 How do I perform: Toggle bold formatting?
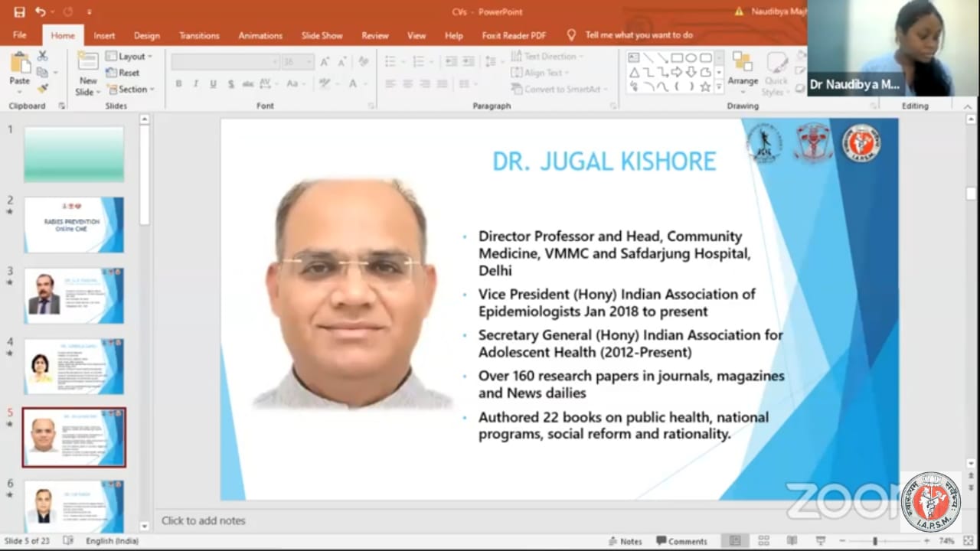178,83
